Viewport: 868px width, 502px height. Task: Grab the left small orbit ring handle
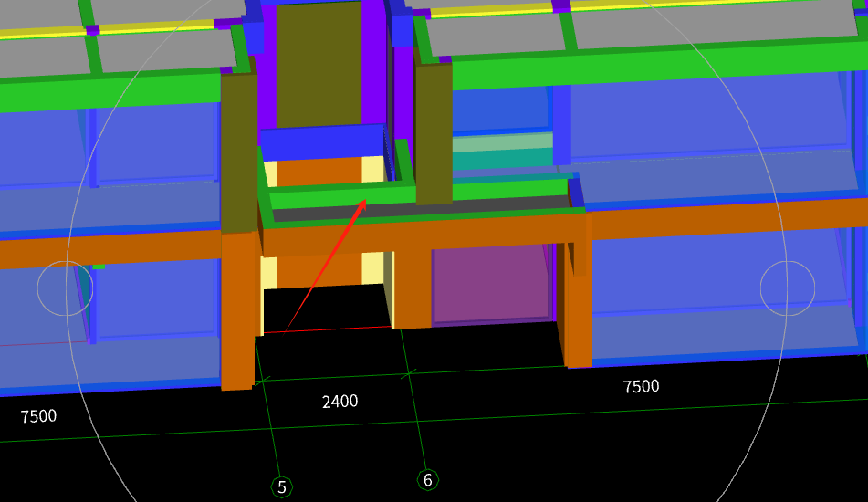pyautogui.click(x=66, y=288)
